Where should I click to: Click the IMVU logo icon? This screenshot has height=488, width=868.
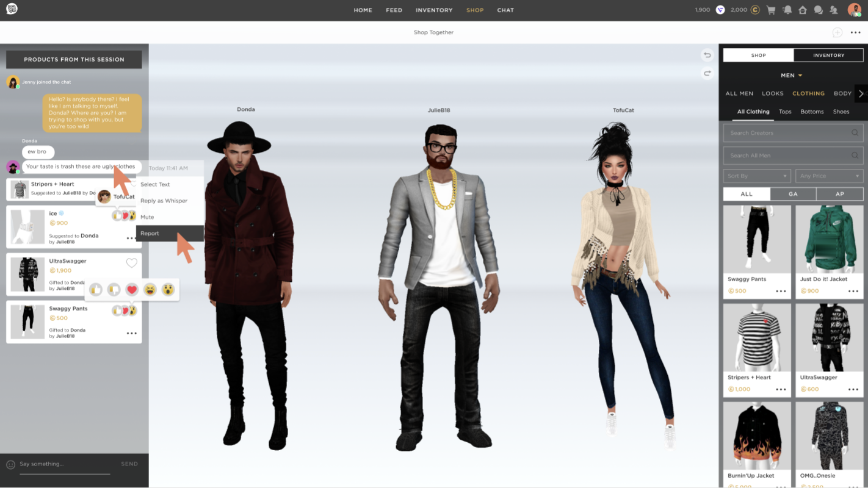(x=12, y=9)
